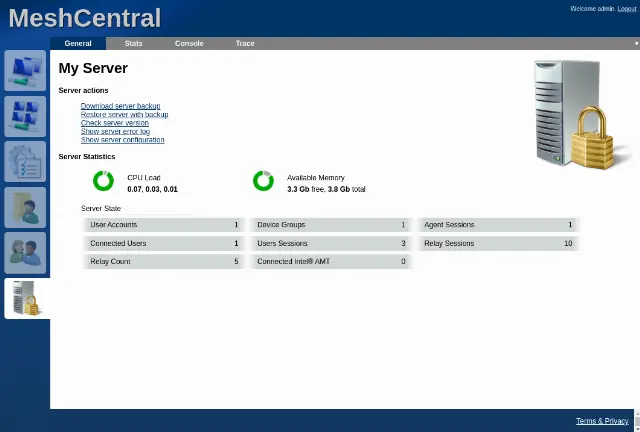Image resolution: width=640 pixels, height=432 pixels.
Task: Click Restore server with backup link
Action: tap(124, 114)
